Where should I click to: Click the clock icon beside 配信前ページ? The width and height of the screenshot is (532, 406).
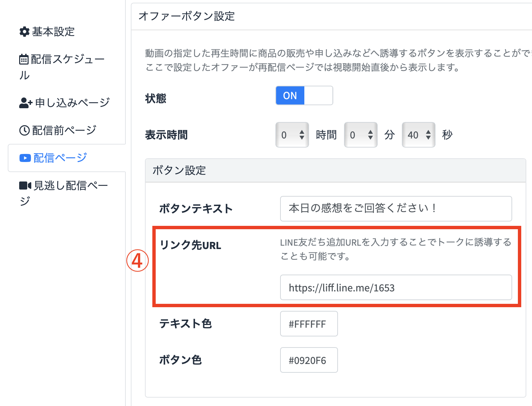coord(24,130)
